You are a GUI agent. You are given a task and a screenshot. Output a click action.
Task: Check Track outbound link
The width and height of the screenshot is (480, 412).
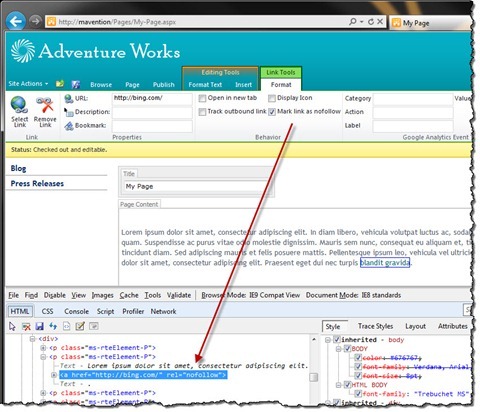pyautogui.click(x=202, y=112)
